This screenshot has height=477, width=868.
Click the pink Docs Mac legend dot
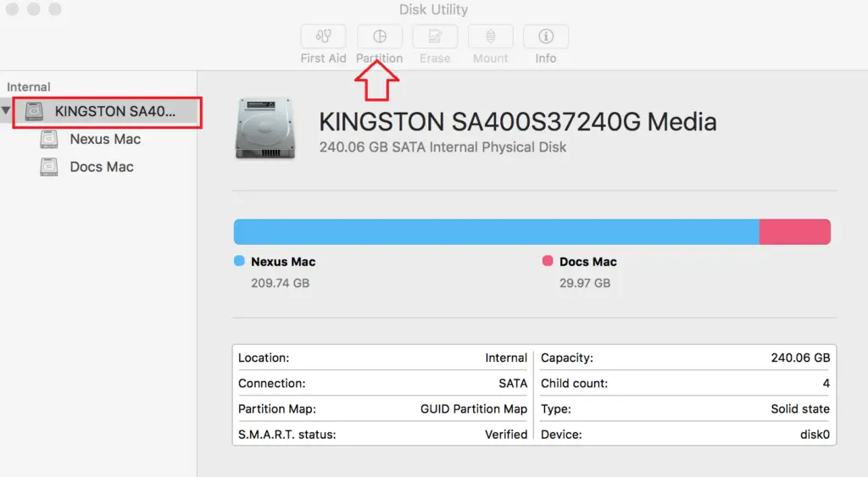548,261
